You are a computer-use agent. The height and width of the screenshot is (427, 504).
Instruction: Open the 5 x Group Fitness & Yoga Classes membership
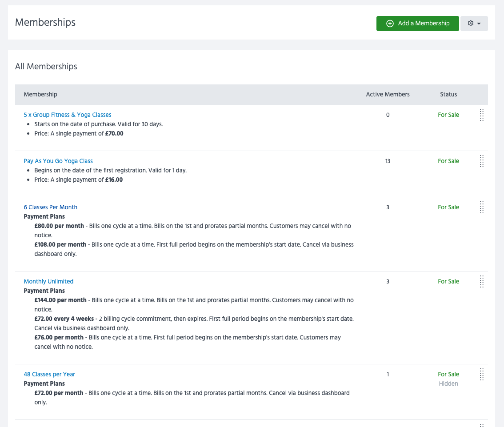tap(67, 115)
